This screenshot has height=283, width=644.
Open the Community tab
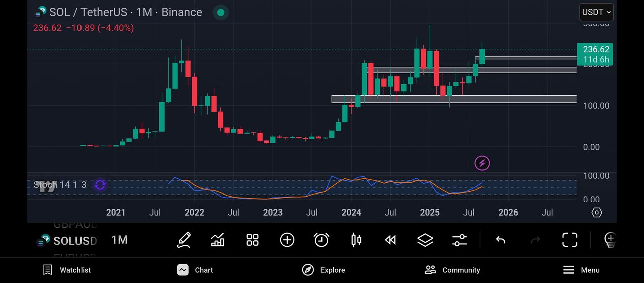tap(452, 270)
